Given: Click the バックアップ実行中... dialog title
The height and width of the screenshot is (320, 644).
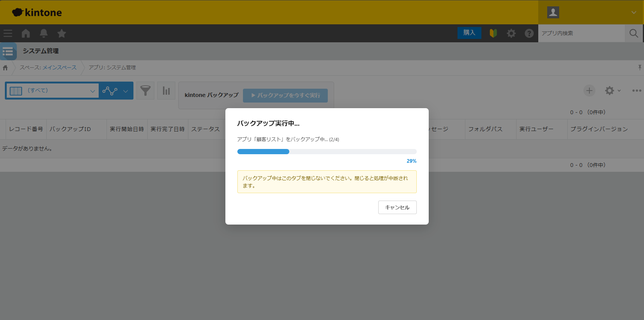Looking at the screenshot, I should tap(268, 124).
